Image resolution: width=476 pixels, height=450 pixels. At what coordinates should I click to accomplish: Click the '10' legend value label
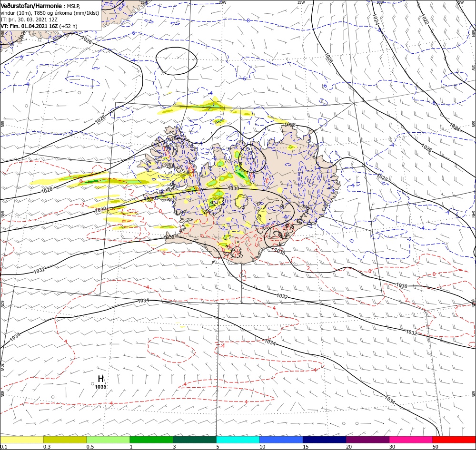pos(262,447)
